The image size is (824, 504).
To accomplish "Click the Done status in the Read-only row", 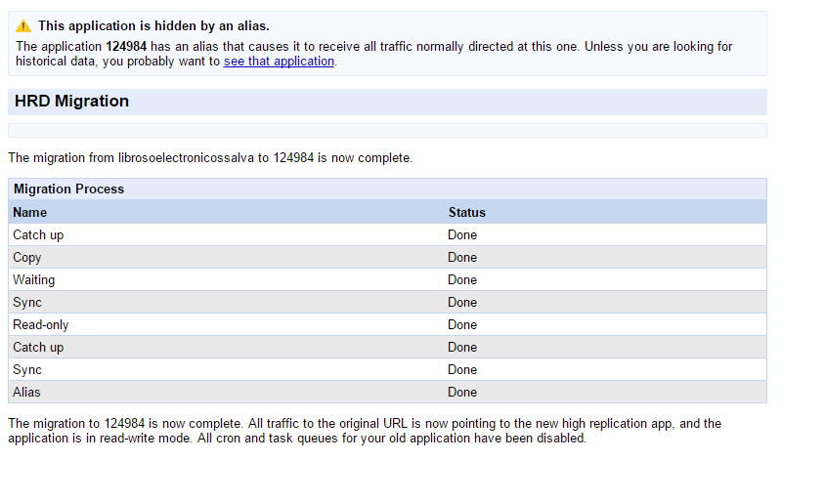I will pos(462,325).
